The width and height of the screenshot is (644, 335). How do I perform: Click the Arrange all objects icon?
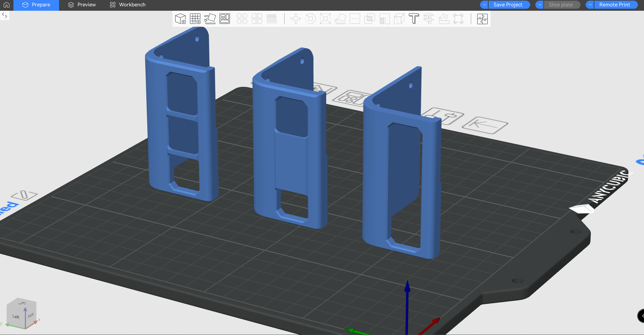tap(225, 19)
